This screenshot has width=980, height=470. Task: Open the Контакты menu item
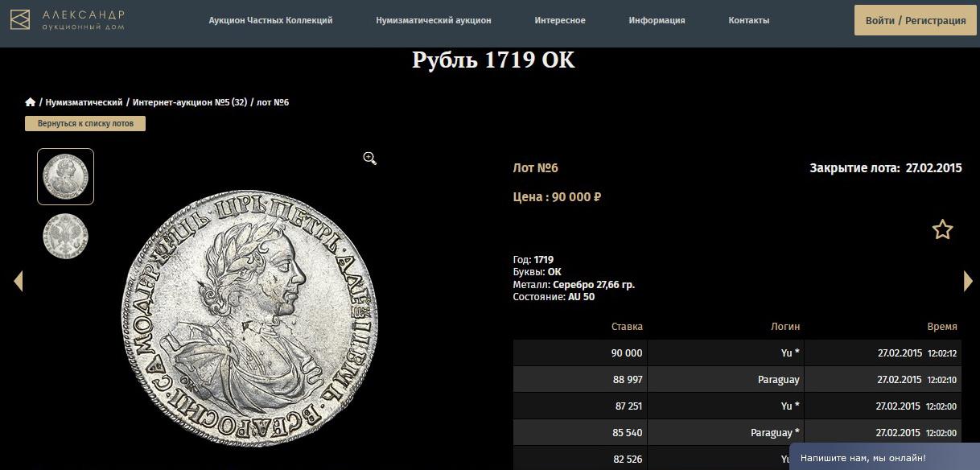[749, 20]
